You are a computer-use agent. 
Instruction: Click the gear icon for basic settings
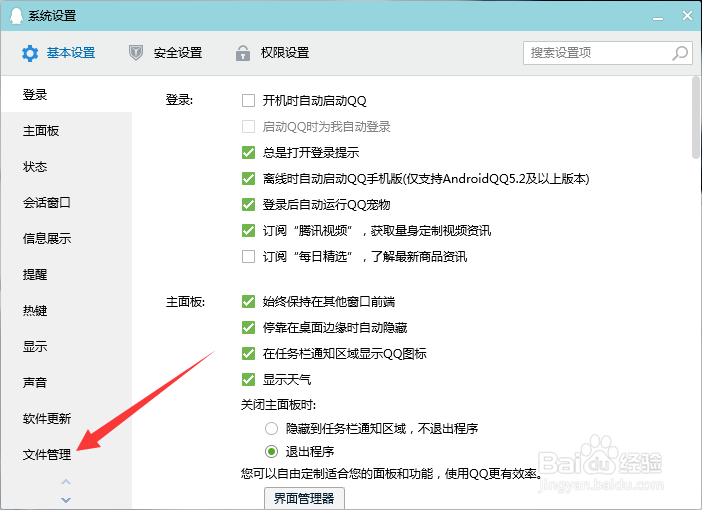[x=30, y=53]
